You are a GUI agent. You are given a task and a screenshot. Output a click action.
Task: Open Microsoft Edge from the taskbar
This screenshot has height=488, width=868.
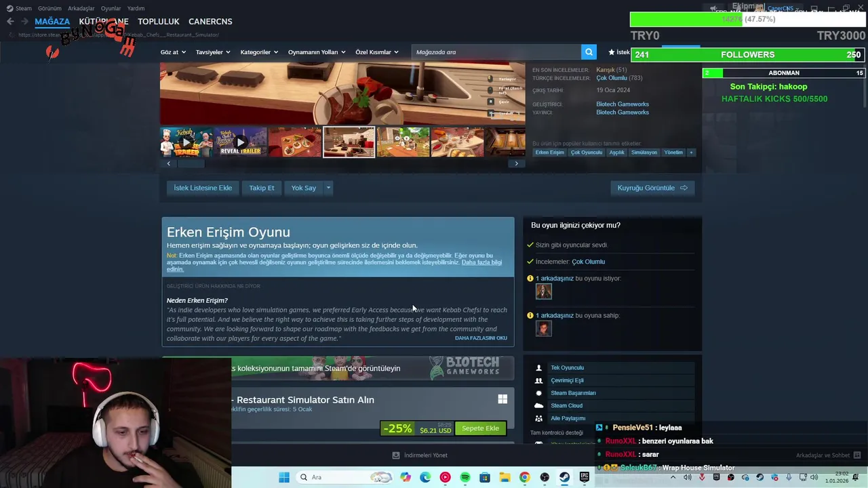click(x=425, y=477)
